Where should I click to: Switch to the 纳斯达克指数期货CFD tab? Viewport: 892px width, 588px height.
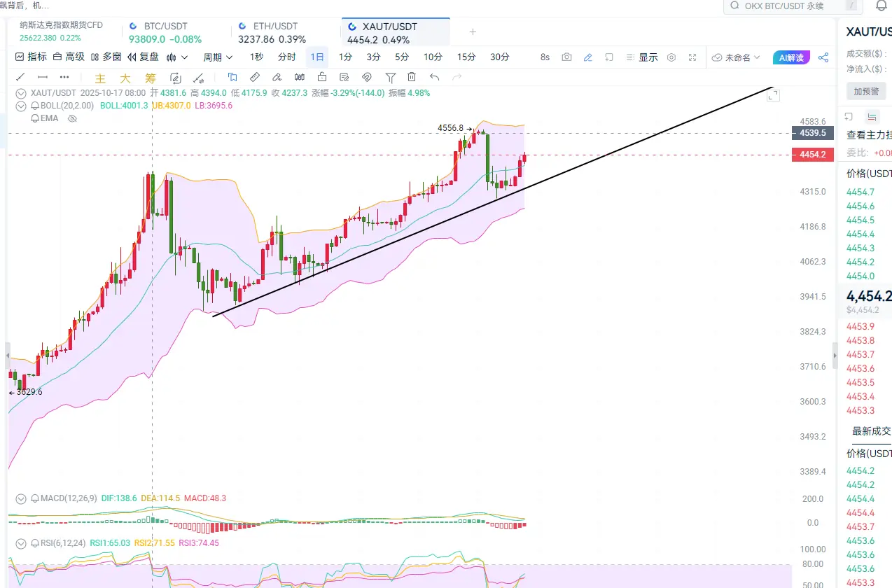click(x=69, y=31)
